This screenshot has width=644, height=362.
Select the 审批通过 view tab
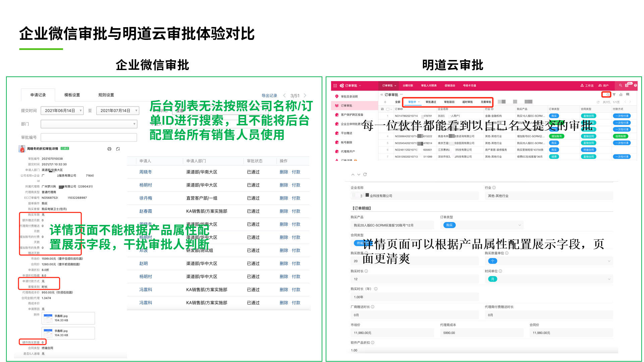pos(431,102)
